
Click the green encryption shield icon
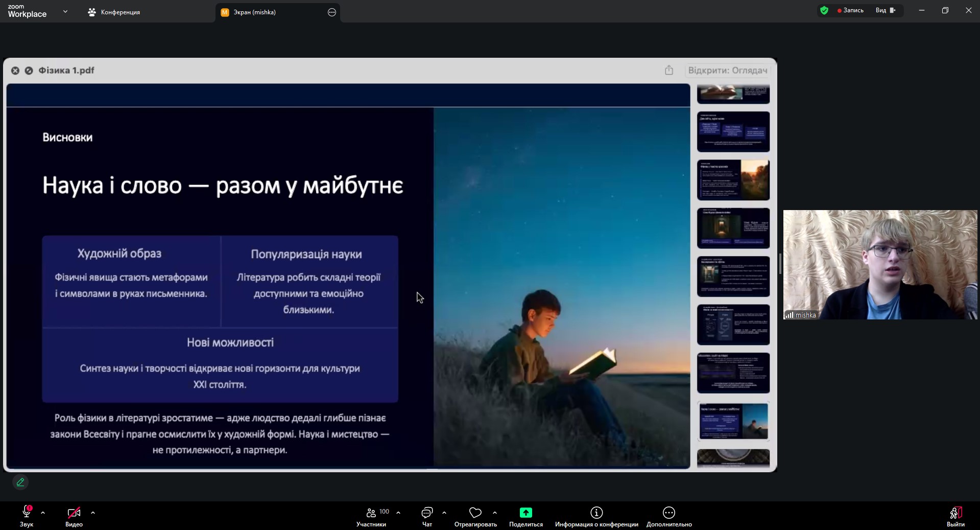pyautogui.click(x=824, y=10)
